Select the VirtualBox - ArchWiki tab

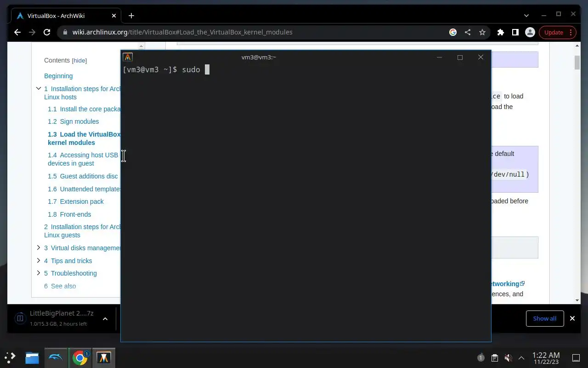tap(66, 16)
